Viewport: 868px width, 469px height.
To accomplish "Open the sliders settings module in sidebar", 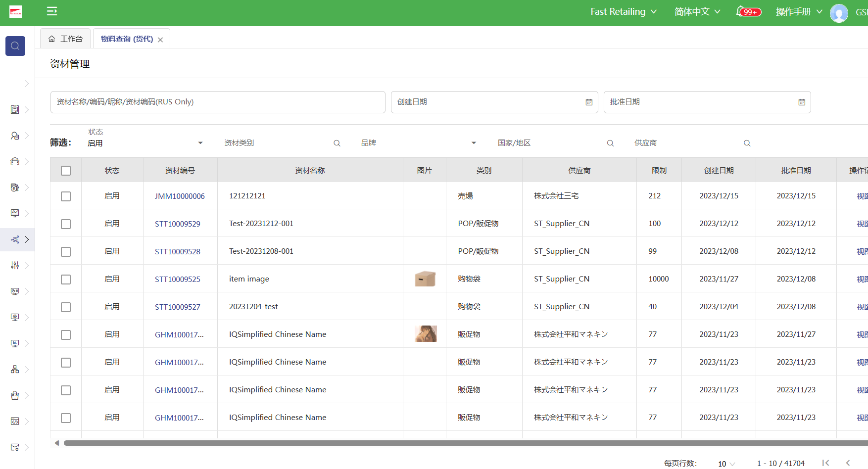I will (15, 266).
